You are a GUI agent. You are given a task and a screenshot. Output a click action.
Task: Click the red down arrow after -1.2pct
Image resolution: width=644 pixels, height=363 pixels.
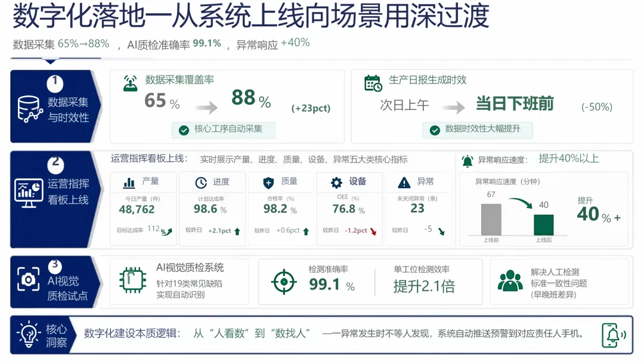pyautogui.click(x=373, y=232)
